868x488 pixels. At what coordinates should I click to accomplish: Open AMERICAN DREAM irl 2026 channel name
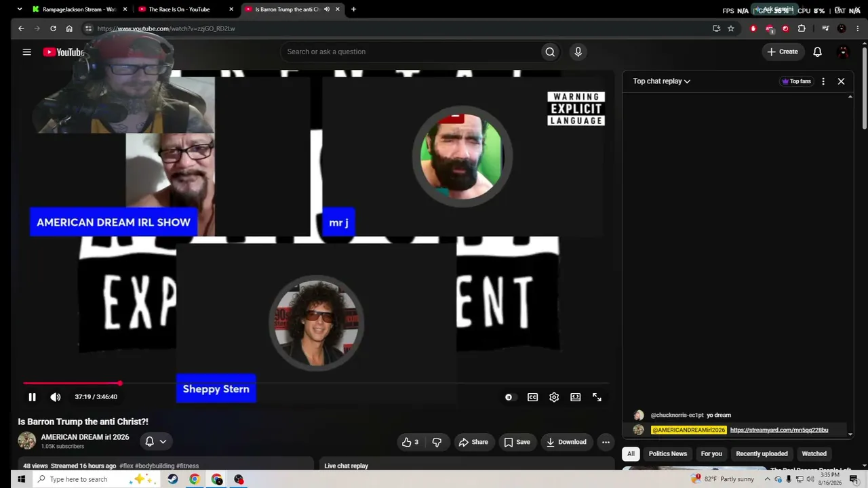(x=85, y=437)
